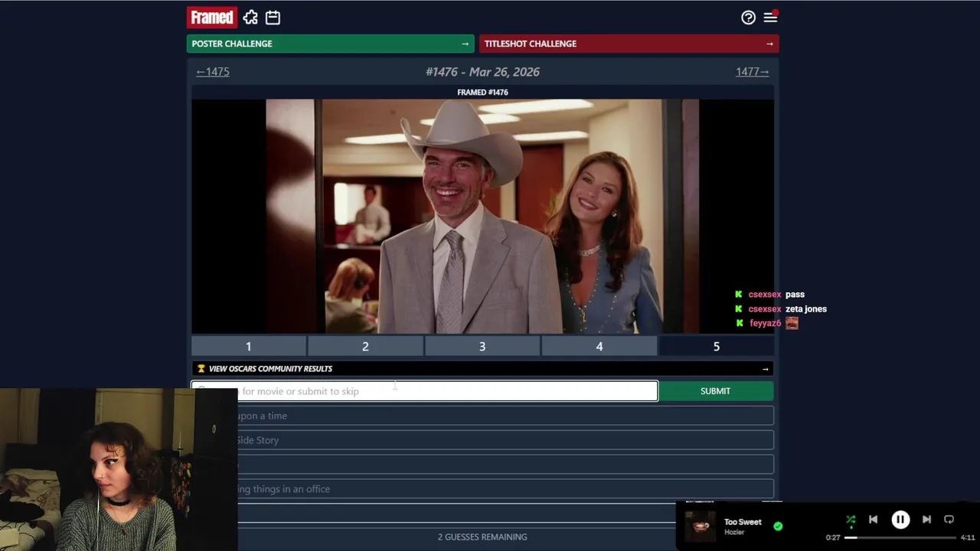Pause the Too Sweet track

[900, 520]
